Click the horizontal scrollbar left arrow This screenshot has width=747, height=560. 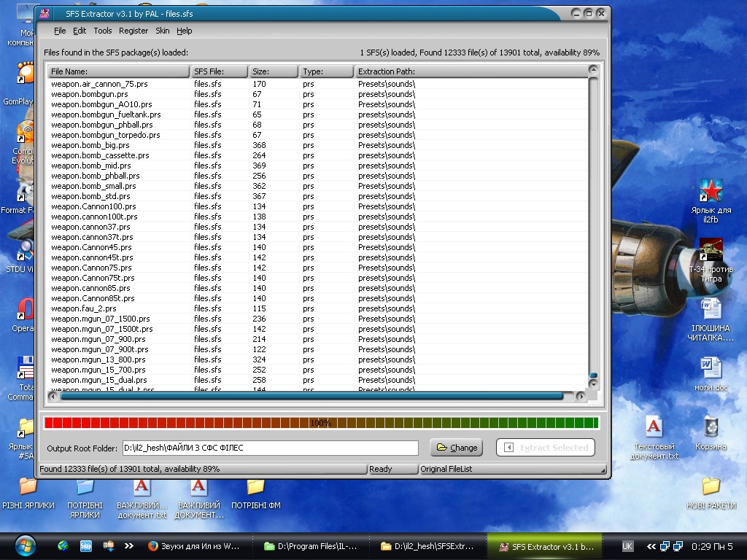point(53,396)
